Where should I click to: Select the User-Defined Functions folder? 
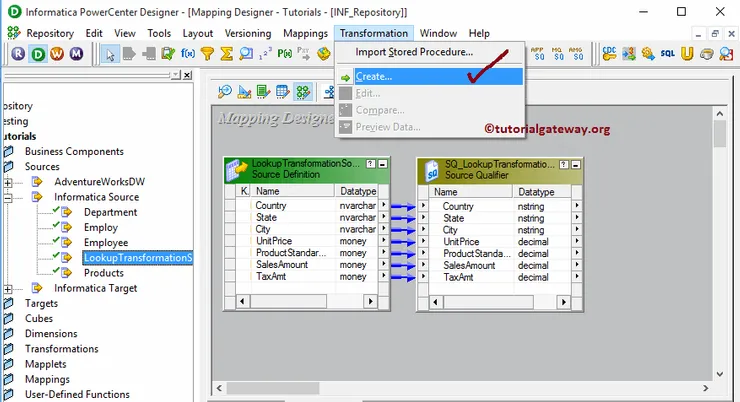point(77,394)
